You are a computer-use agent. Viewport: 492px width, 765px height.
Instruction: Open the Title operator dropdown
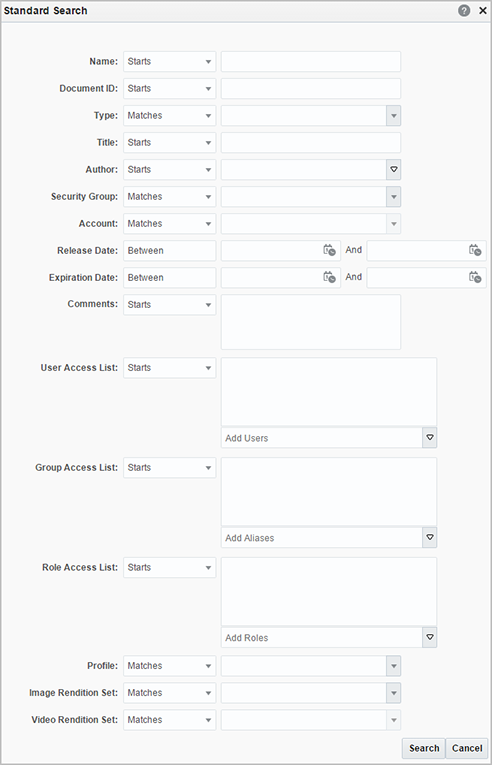point(169,142)
